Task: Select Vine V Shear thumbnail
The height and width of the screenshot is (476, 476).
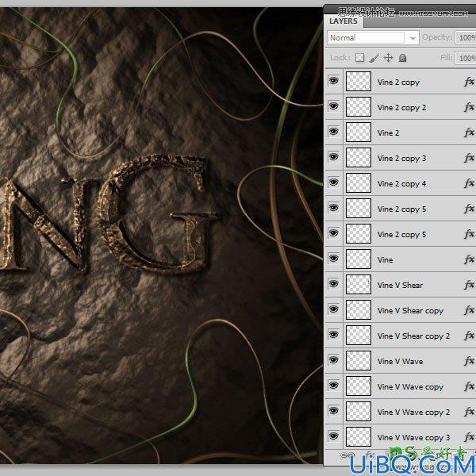Action: [x=359, y=285]
